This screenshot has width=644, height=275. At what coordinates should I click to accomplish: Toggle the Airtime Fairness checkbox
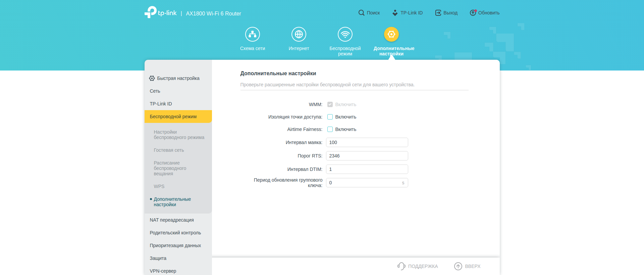point(330,129)
